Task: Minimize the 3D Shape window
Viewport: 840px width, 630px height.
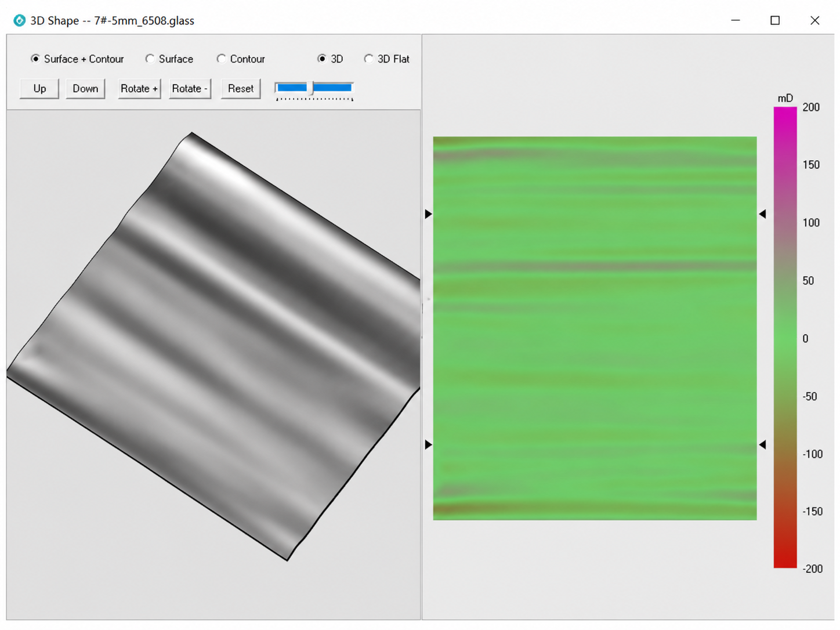Action: point(736,20)
